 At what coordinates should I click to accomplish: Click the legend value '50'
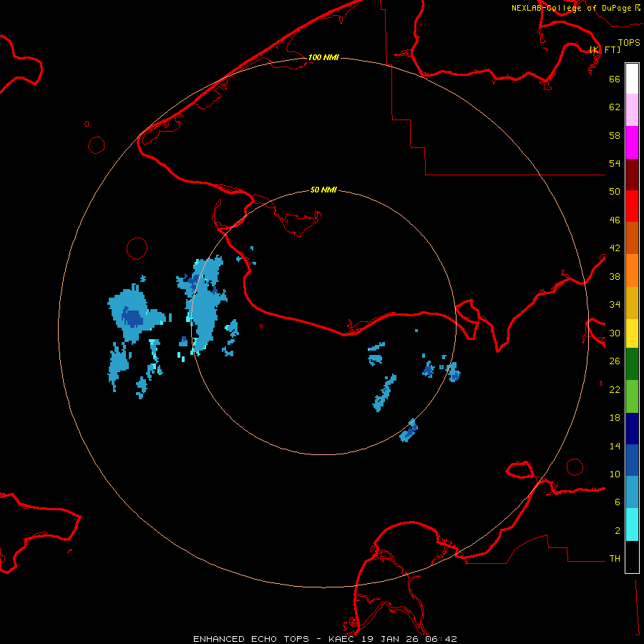click(x=615, y=192)
